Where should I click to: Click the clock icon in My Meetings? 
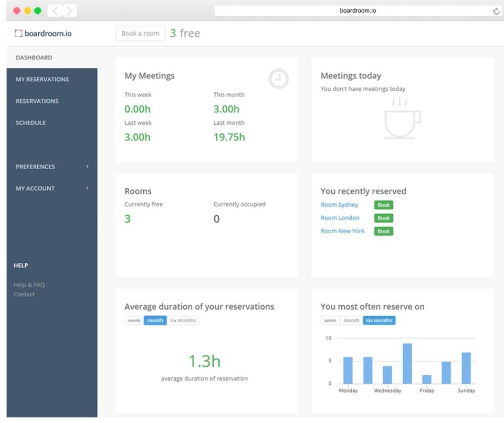click(x=278, y=79)
